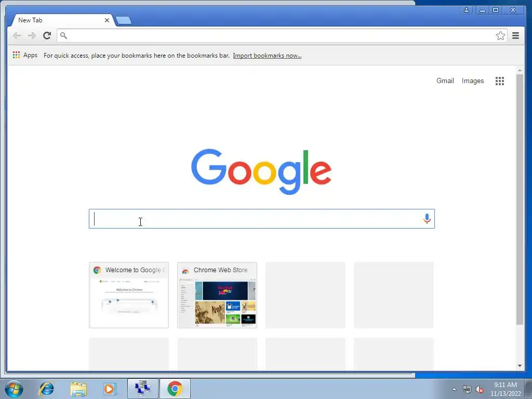The height and width of the screenshot is (399, 532).
Task: Open a new tab with the tab button
Action: [x=124, y=21]
